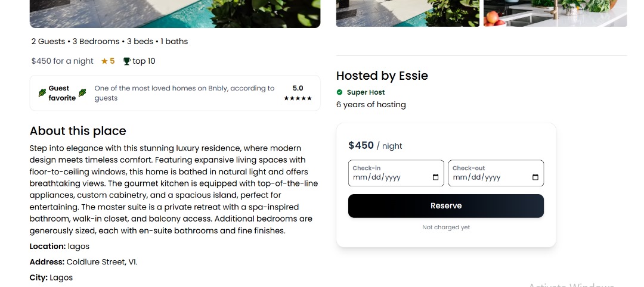The width and height of the screenshot is (644, 287).
Task: Open the large pool listing photo
Action: 175,13
